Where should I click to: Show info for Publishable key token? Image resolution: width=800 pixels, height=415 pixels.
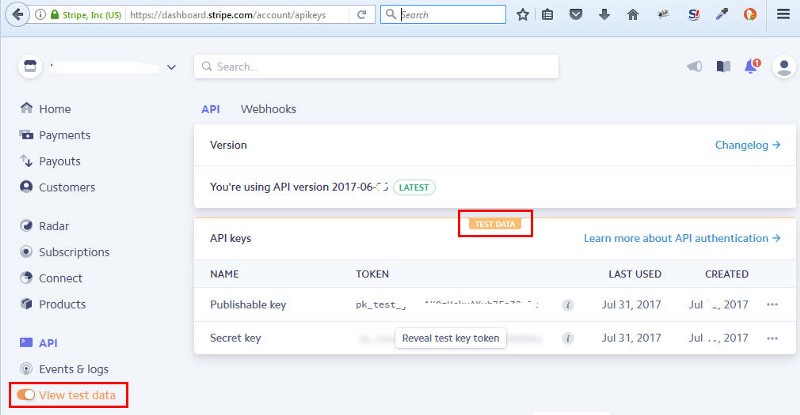click(567, 305)
